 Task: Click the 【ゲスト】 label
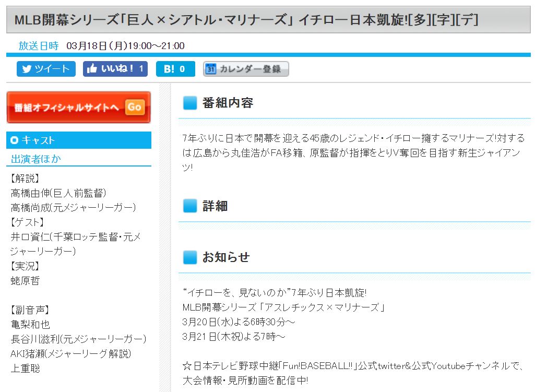coord(27,222)
